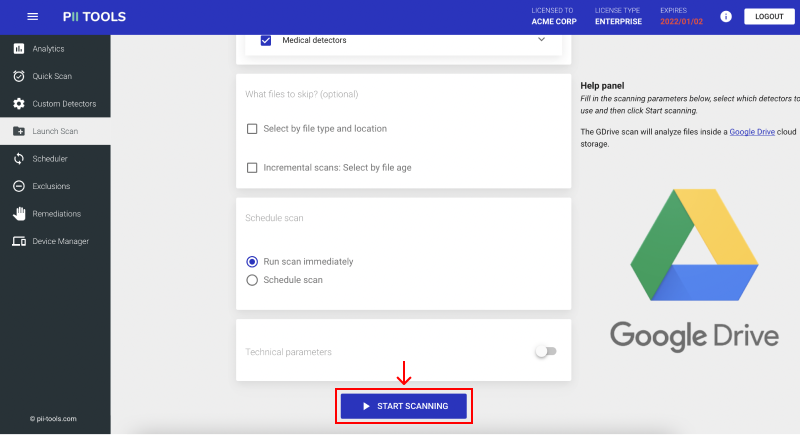800x435 pixels.
Task: Expand the Medical detectors chevron
Action: pyautogui.click(x=541, y=39)
